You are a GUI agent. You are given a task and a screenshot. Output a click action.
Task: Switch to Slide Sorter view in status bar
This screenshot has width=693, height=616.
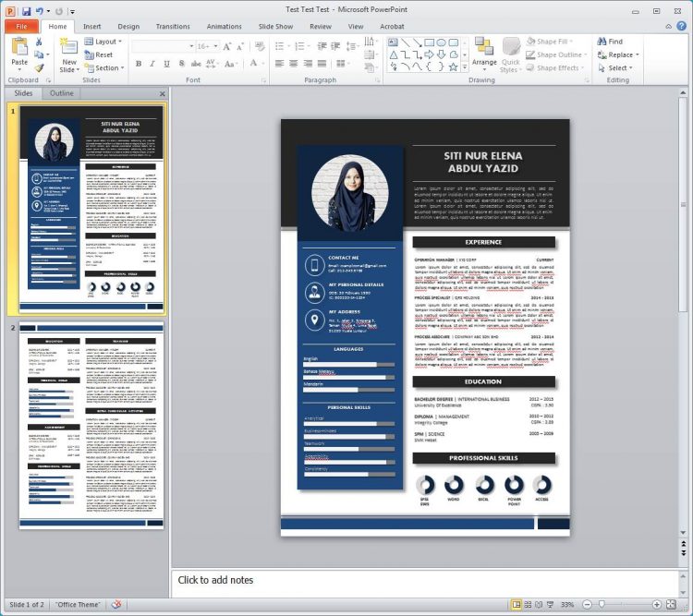point(529,605)
